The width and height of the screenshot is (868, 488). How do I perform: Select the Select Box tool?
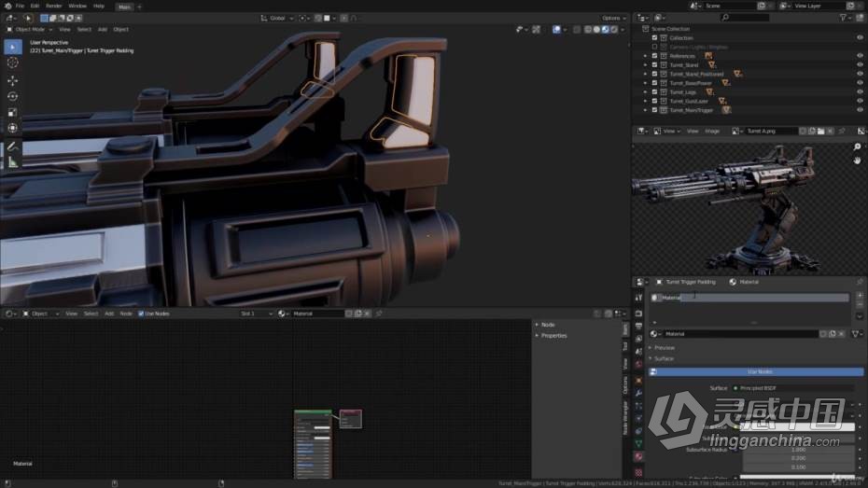click(12, 47)
